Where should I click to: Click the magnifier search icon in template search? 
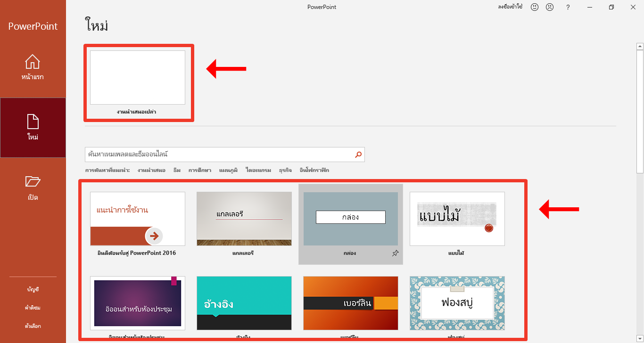click(358, 154)
